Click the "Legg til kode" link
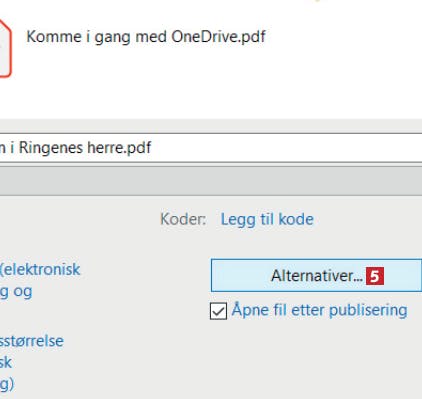The image size is (422, 399). pyautogui.click(x=267, y=219)
